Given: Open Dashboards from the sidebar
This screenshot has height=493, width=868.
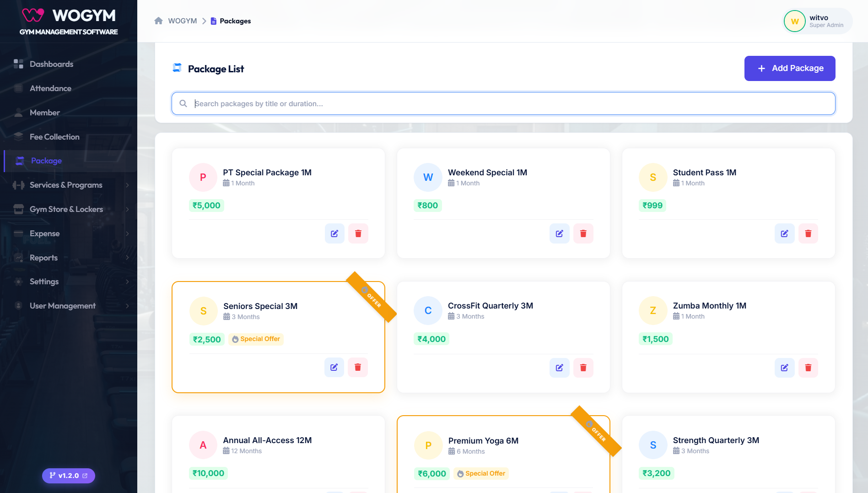Looking at the screenshot, I should [69, 64].
